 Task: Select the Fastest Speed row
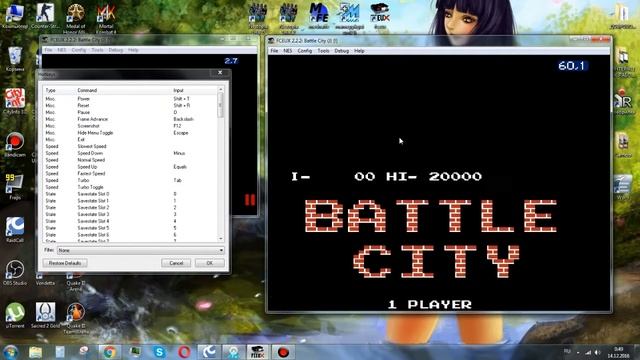(x=130, y=173)
